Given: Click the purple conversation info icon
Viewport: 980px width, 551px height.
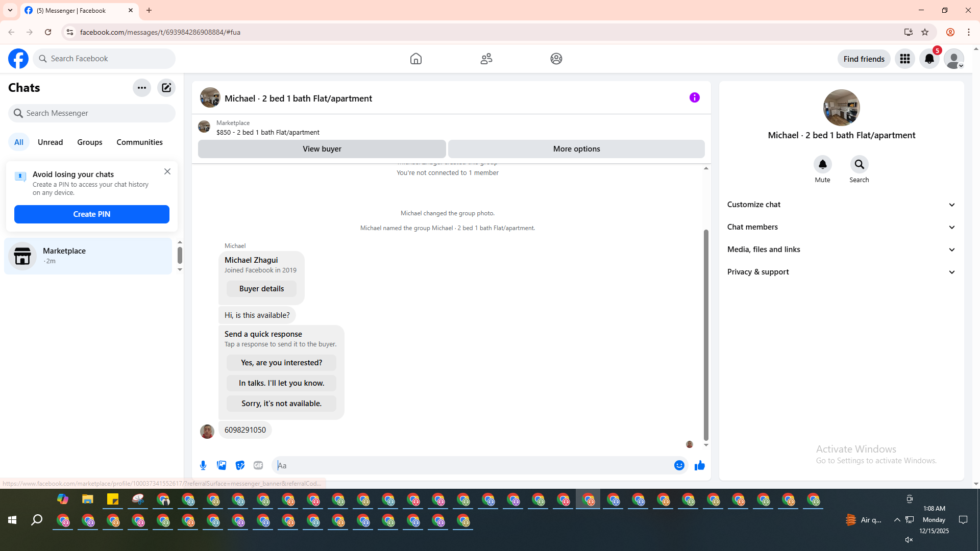Looking at the screenshot, I should tap(694, 97).
